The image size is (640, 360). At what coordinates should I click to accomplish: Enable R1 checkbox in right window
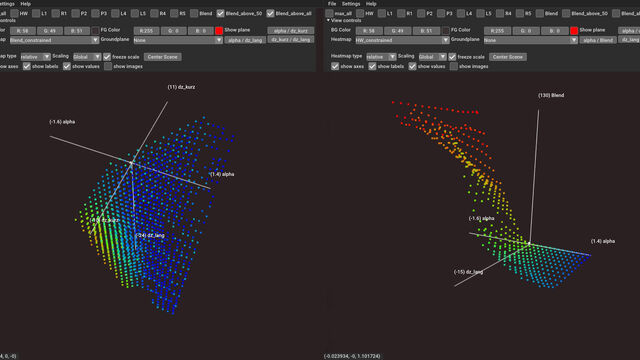[401, 13]
